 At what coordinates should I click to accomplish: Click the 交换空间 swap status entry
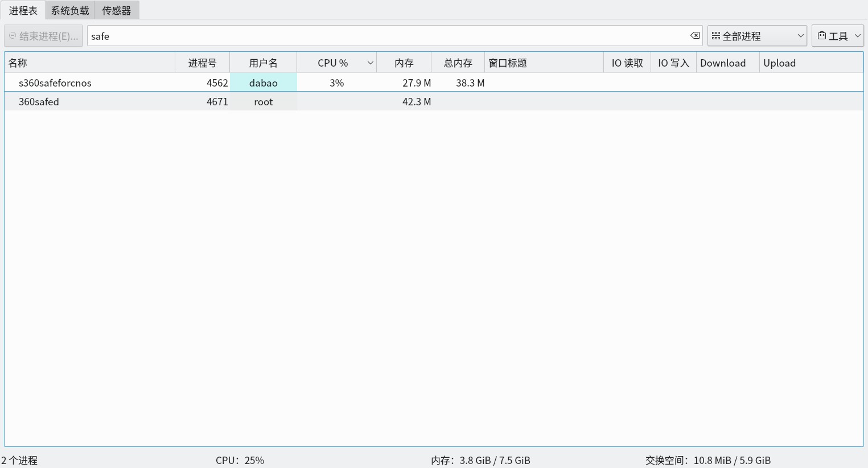[708, 460]
